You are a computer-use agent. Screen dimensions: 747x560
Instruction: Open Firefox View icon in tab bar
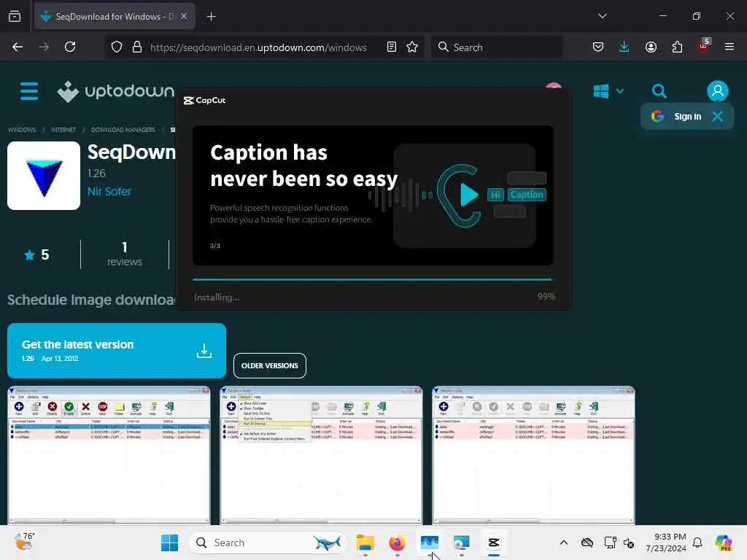click(15, 16)
